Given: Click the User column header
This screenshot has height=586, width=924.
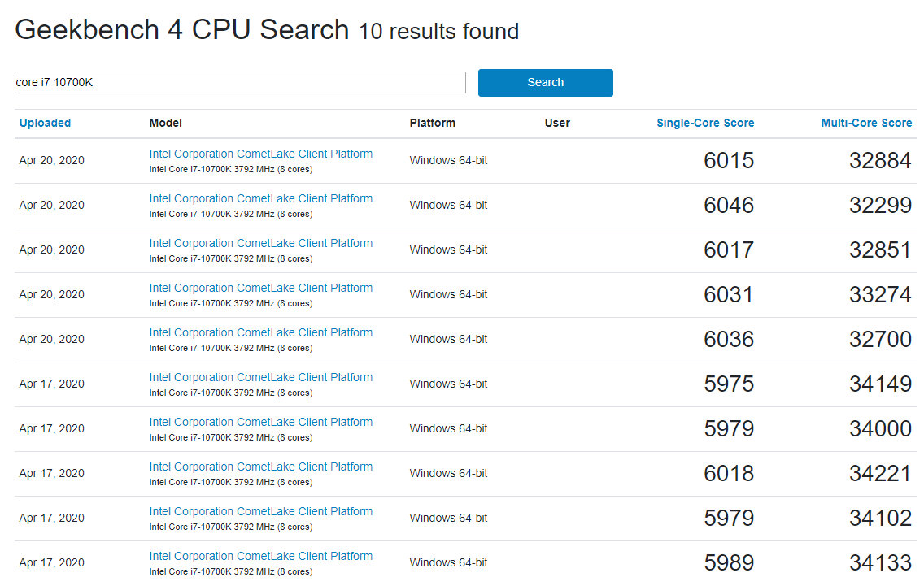Looking at the screenshot, I should point(557,123).
